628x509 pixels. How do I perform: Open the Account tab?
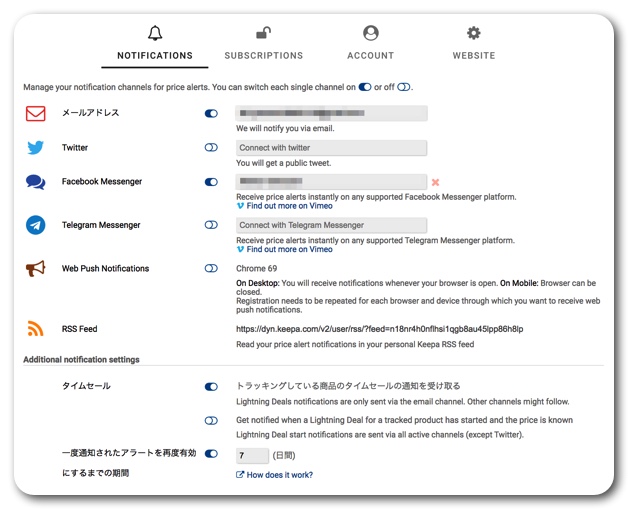[x=371, y=56]
